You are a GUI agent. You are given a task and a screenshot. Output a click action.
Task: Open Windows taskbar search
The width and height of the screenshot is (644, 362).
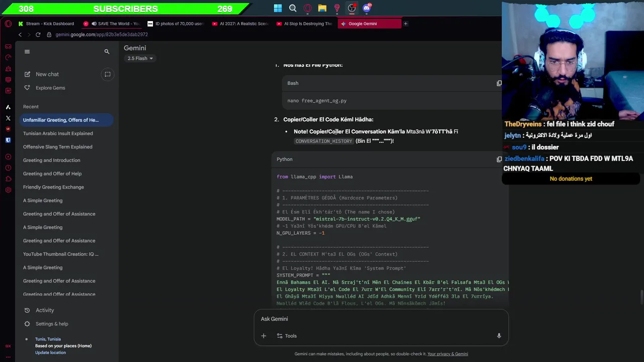tap(293, 8)
